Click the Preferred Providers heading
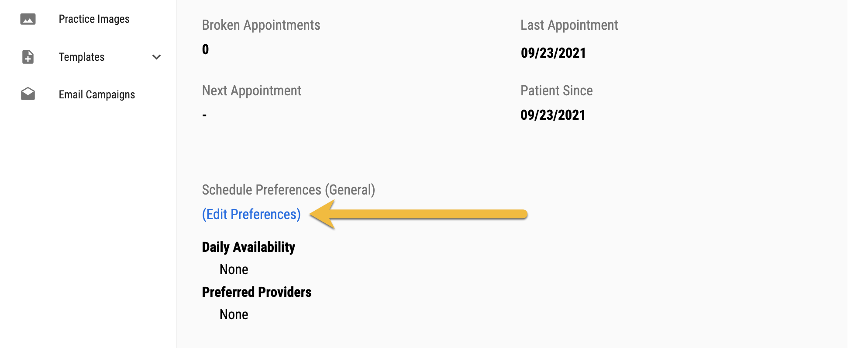The image size is (868, 348). click(x=256, y=292)
